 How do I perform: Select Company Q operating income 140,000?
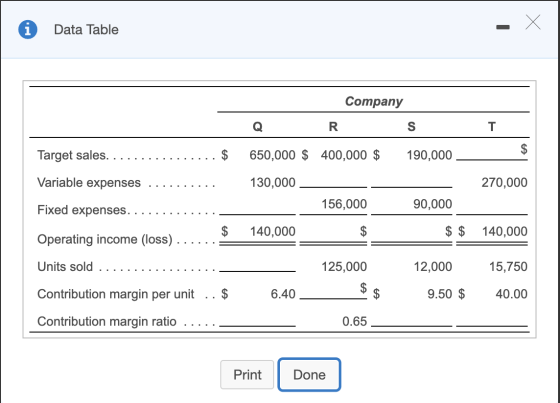tap(272, 232)
